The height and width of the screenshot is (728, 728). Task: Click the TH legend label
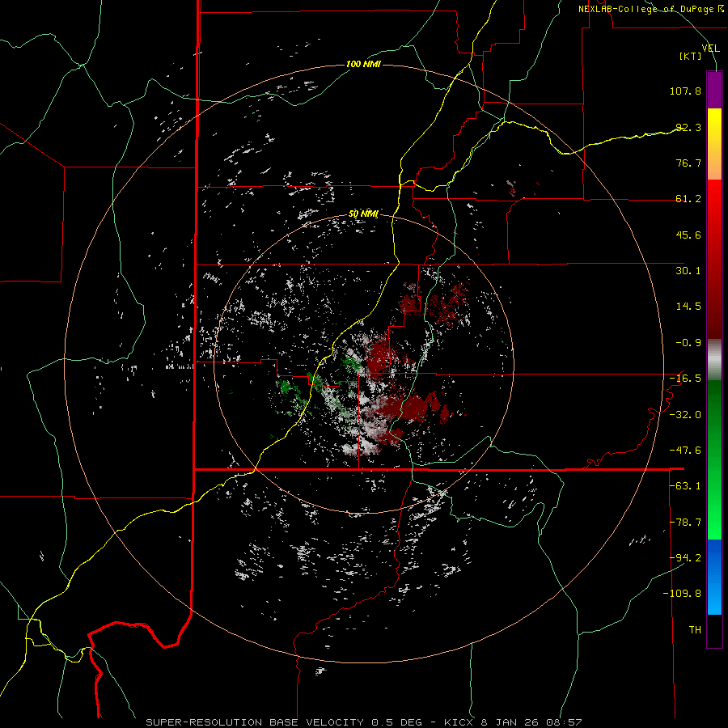click(695, 630)
